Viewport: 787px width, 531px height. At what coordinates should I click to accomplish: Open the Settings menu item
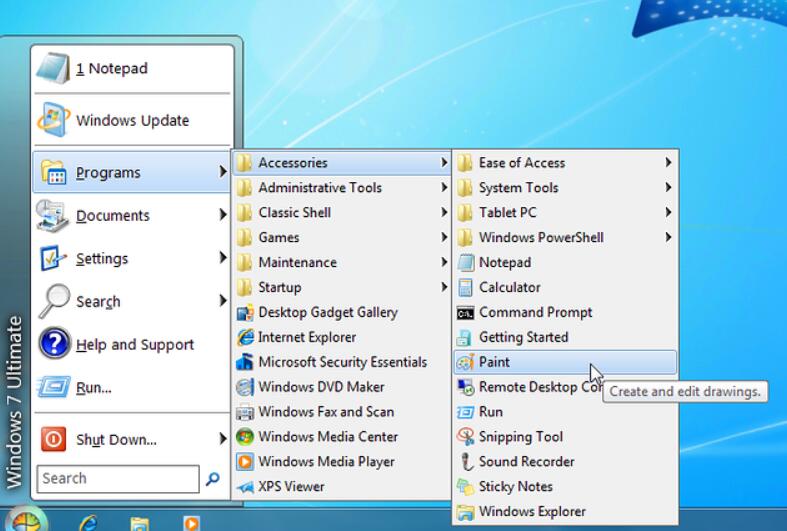(x=132, y=258)
